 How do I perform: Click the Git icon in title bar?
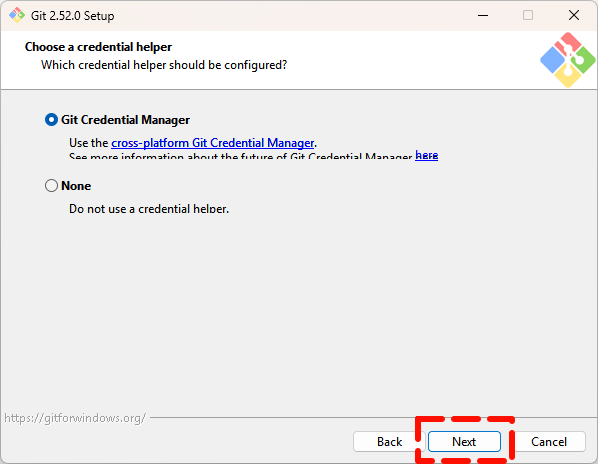pos(17,16)
